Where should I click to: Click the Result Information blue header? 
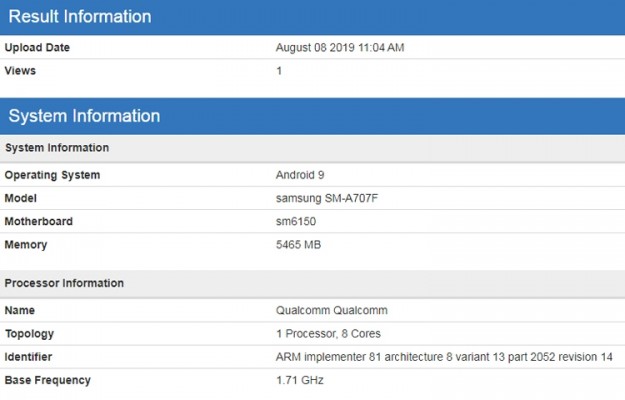point(80,17)
